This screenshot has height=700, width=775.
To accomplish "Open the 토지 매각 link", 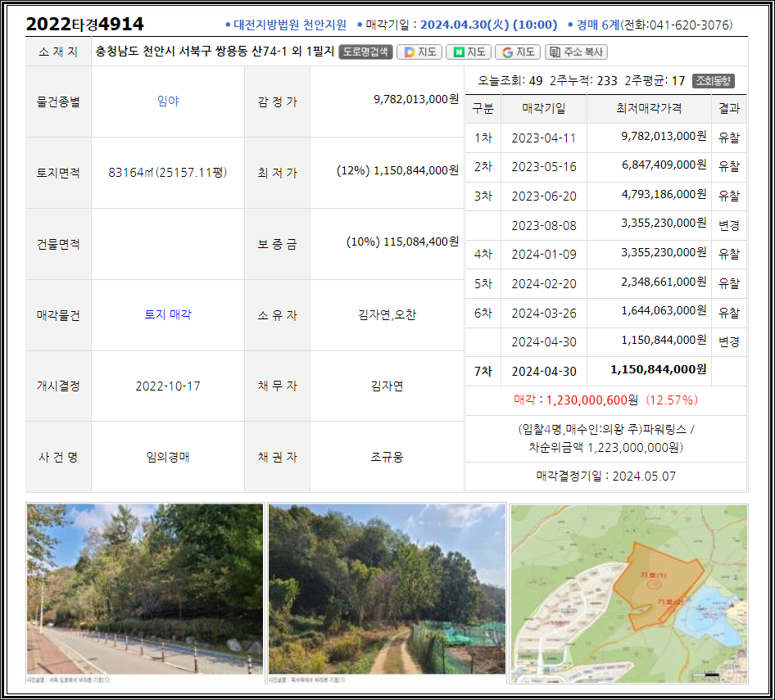I will 168,314.
